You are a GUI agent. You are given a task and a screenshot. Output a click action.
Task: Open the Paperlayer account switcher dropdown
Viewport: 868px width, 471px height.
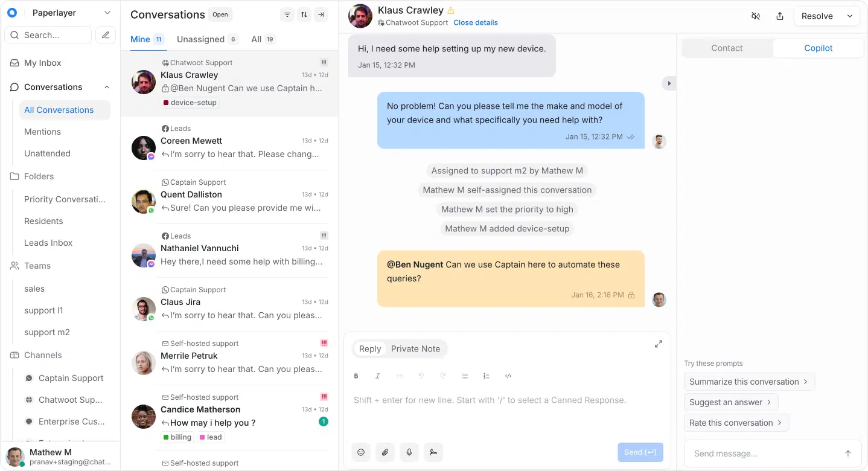[107, 13]
